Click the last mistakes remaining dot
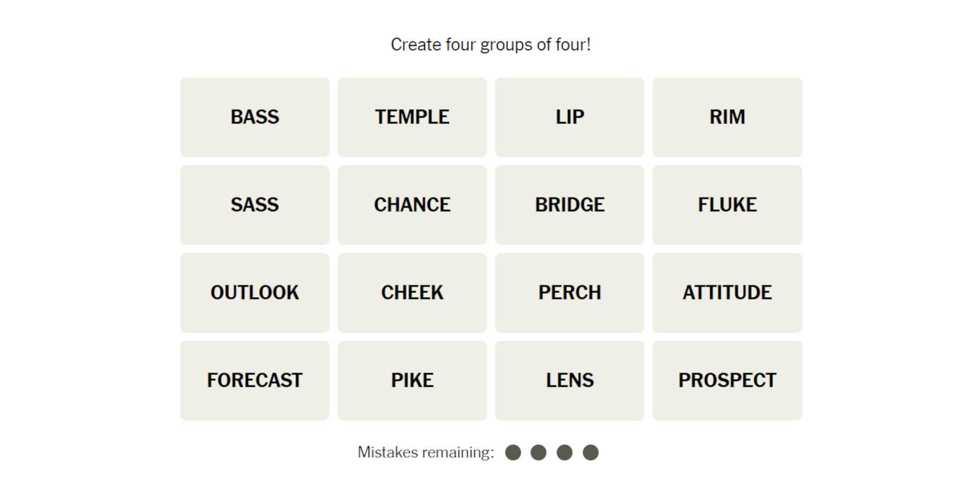The width and height of the screenshot is (980, 490). coord(590,453)
